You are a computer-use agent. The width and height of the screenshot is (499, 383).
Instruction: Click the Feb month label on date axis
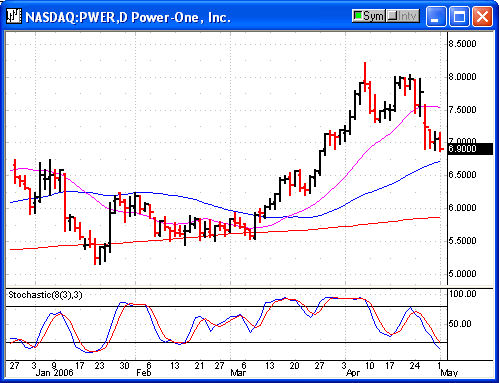point(144,372)
